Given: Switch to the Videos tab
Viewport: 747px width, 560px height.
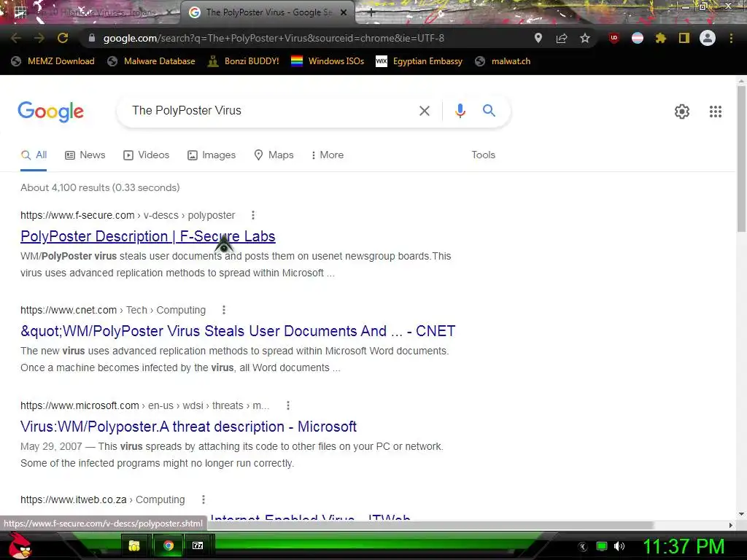Looking at the screenshot, I should [146, 155].
